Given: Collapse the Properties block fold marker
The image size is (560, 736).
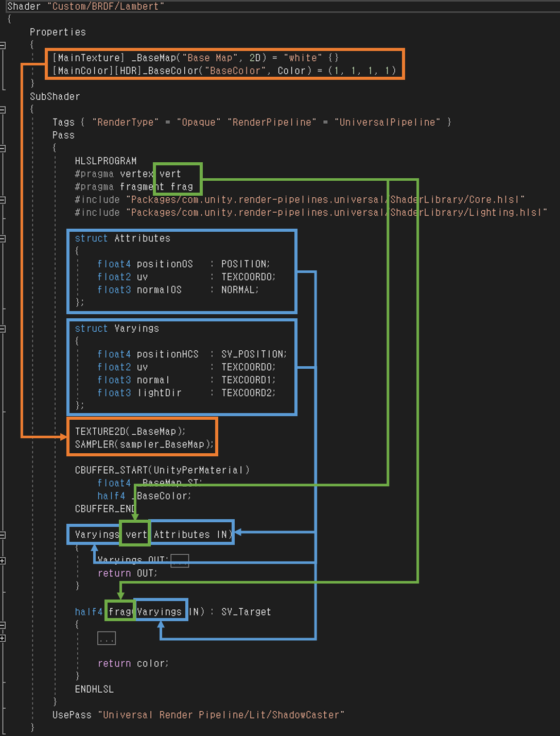Looking at the screenshot, I should pos(3,45).
